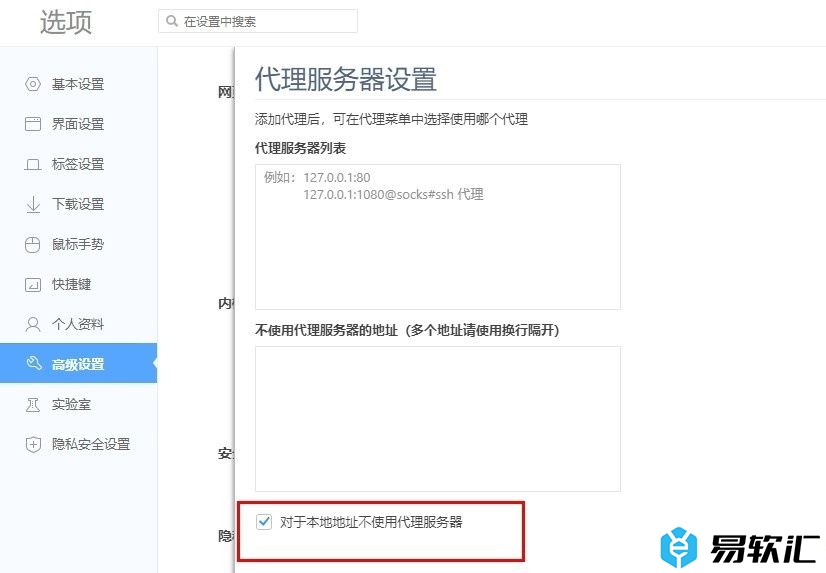Image resolution: width=826 pixels, height=573 pixels.
Task: Click the Interface Settings (界面设置) window icon
Action: (x=33, y=124)
